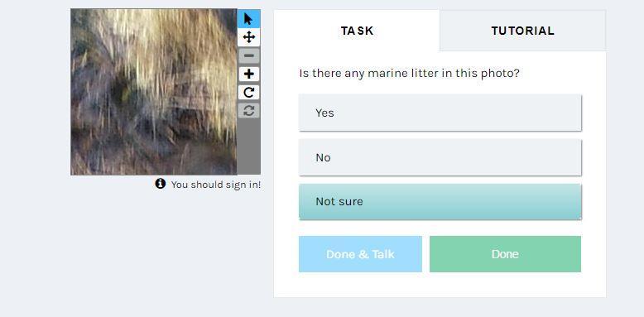Click the blurry grass photo
Viewport: 644px width, 317px height.
pos(154,92)
